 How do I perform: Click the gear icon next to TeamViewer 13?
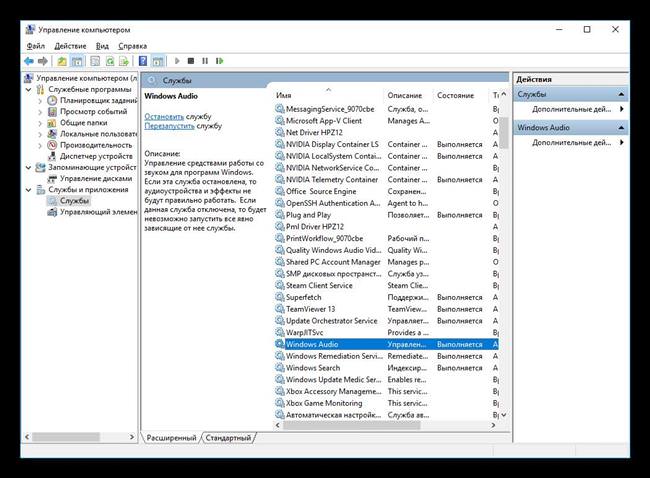click(279, 309)
